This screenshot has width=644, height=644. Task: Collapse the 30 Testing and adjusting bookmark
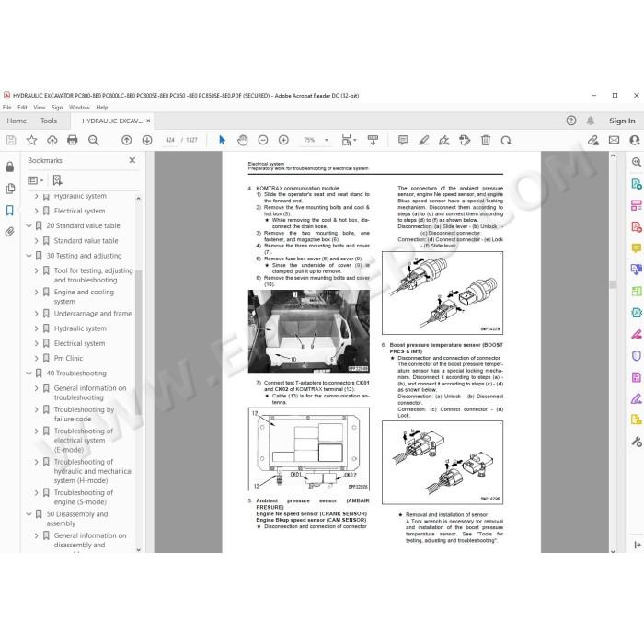point(29,256)
